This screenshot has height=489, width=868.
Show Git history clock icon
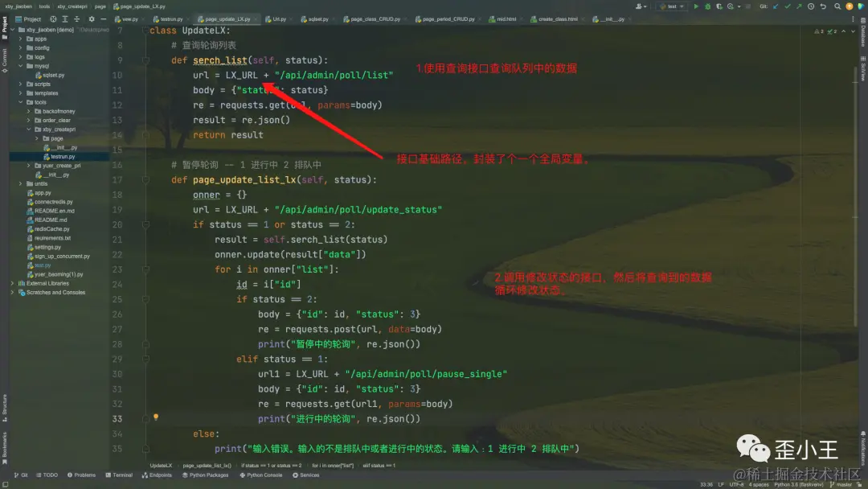(811, 6)
